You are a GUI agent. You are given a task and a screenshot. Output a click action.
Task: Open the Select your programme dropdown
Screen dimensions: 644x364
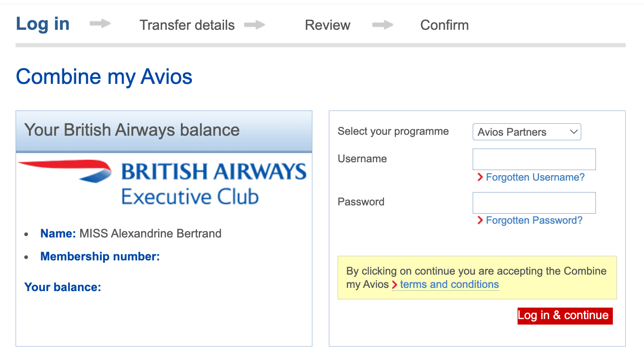pyautogui.click(x=527, y=132)
